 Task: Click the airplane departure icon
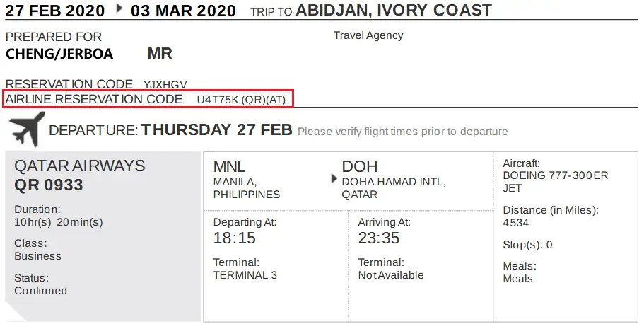click(27, 129)
